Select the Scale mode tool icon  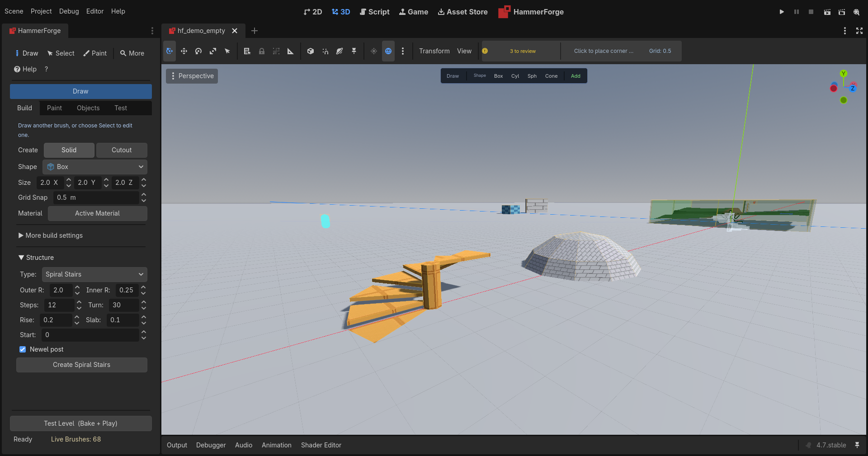click(x=213, y=51)
